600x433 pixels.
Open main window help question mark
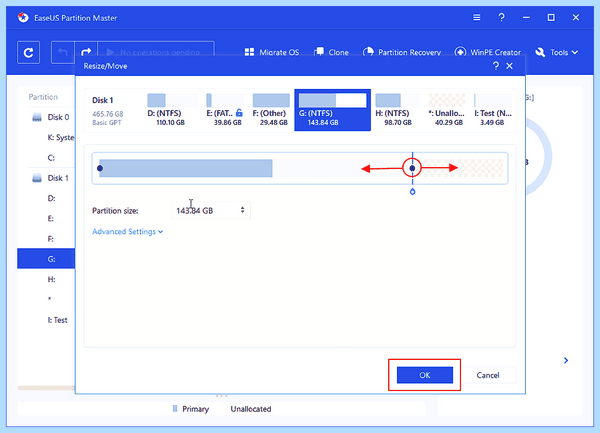pos(501,18)
